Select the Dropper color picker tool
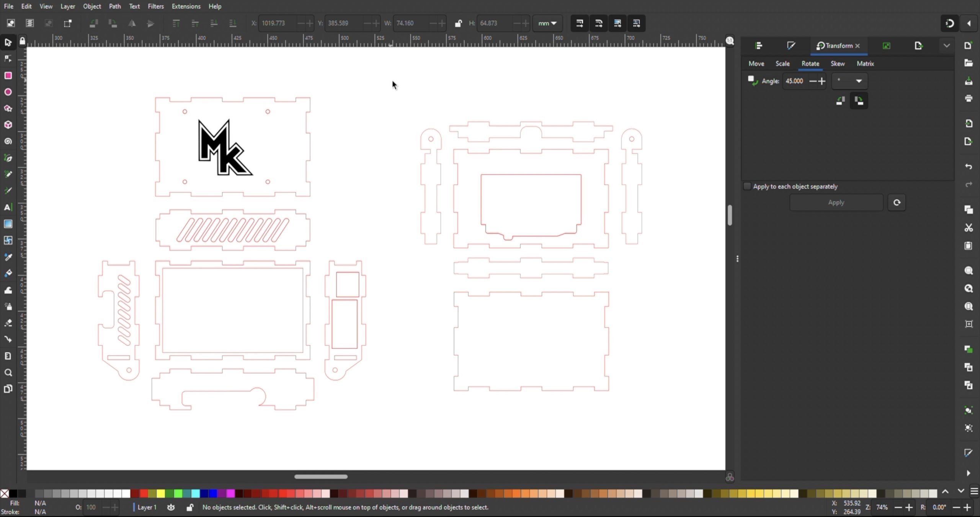 point(8,257)
